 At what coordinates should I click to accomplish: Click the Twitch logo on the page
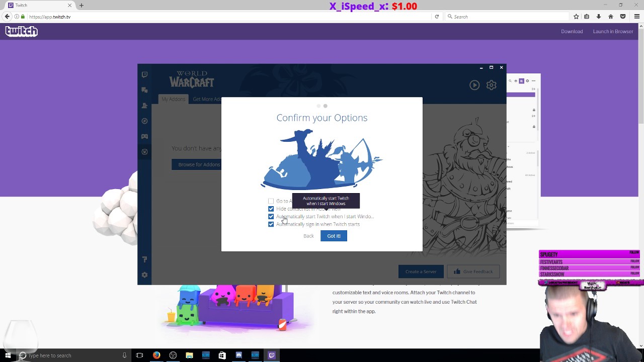click(x=21, y=31)
